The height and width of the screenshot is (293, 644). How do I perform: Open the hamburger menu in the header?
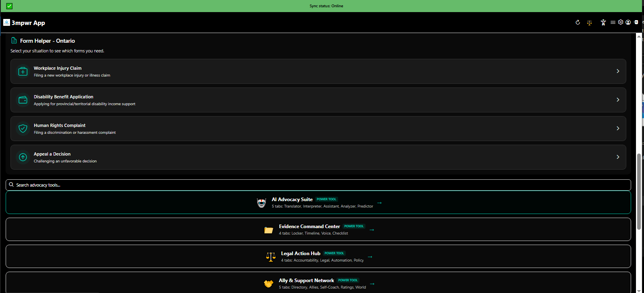tap(613, 23)
